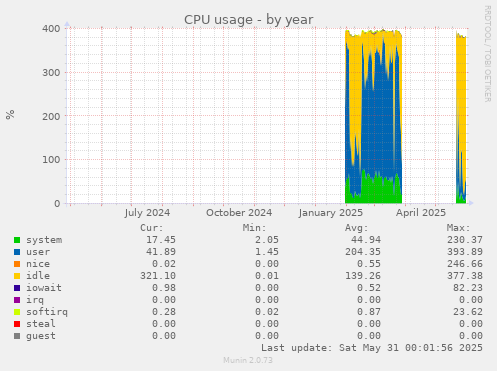Click the yellow idle legend swatch
497x371 pixels.
17,276
